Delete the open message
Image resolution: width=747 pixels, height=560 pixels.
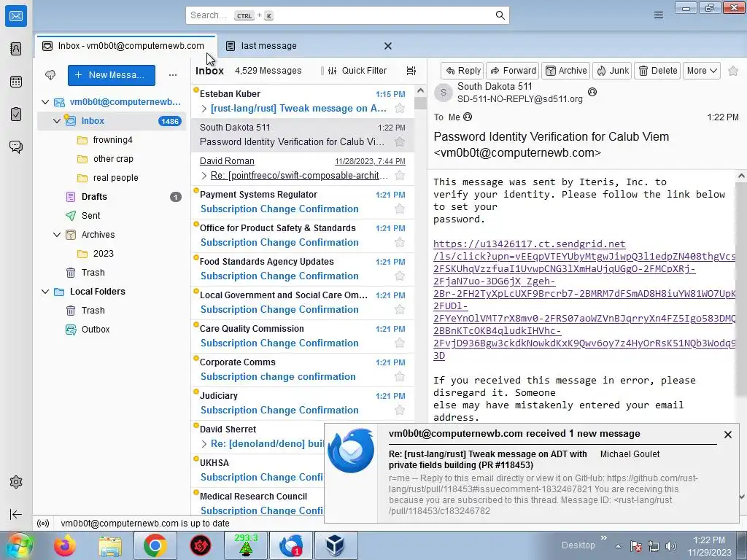tap(657, 71)
